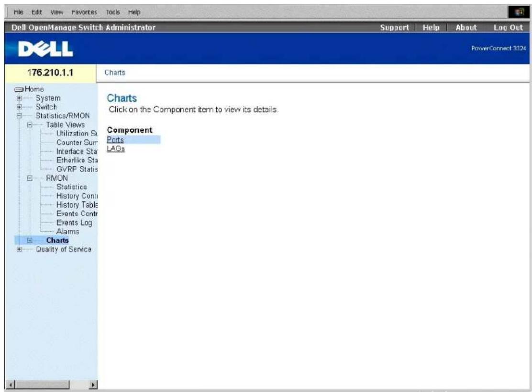Open Counter Summary tree item

click(x=77, y=142)
